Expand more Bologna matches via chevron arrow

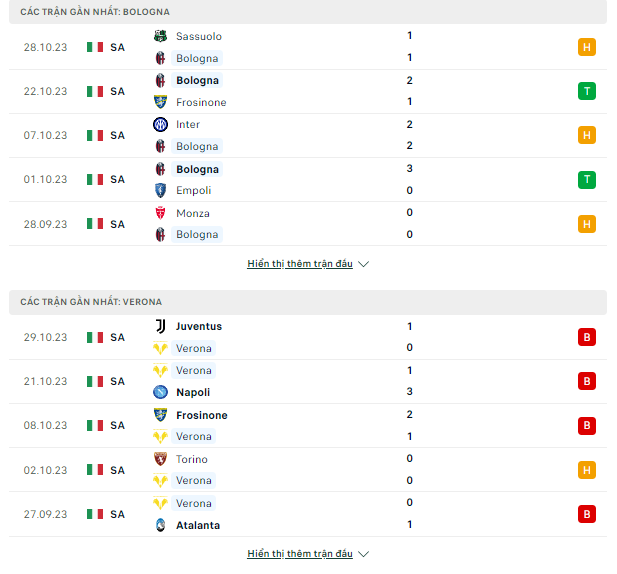point(364,264)
